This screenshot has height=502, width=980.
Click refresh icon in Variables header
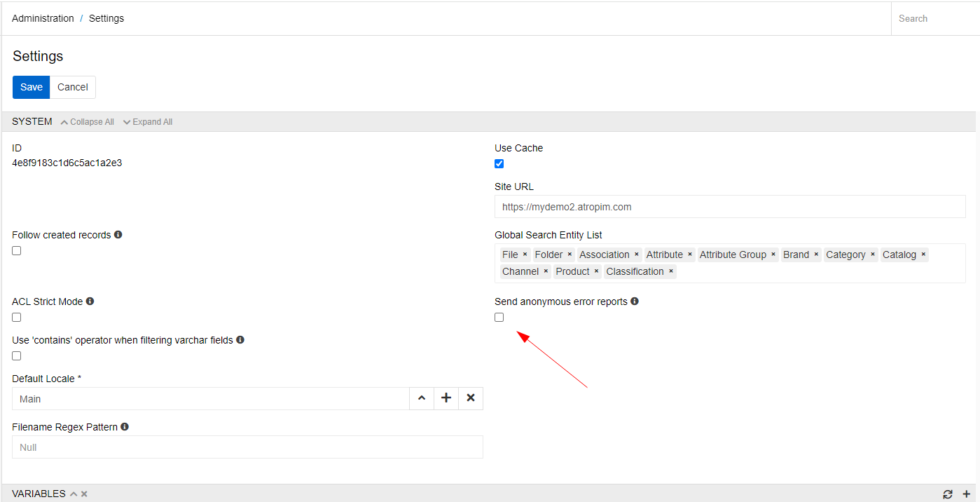(948, 494)
